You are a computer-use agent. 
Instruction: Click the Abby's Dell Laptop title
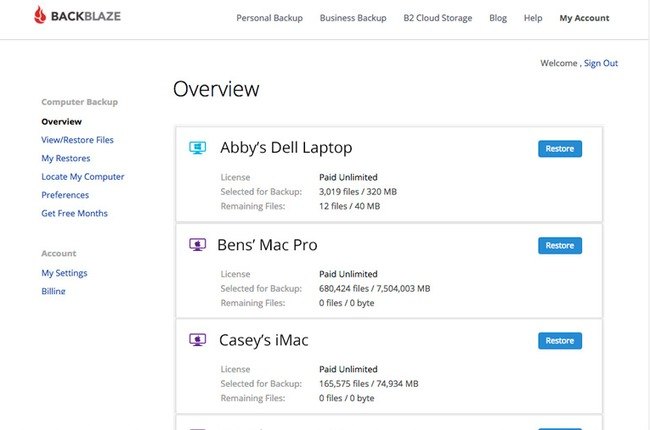click(286, 148)
